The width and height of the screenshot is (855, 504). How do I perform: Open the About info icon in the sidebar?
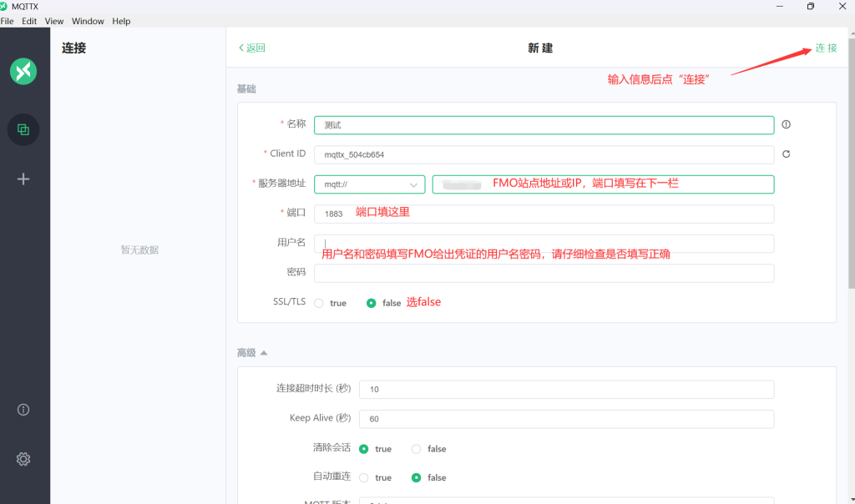pyautogui.click(x=23, y=409)
